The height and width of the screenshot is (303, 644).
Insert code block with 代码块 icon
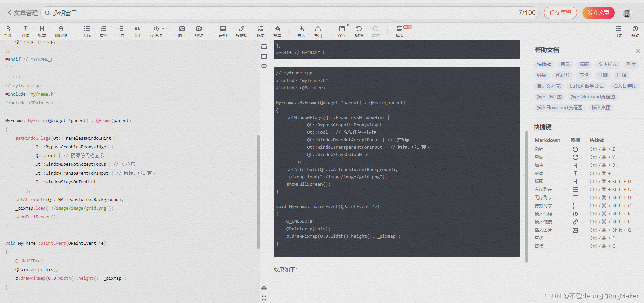[156, 31]
